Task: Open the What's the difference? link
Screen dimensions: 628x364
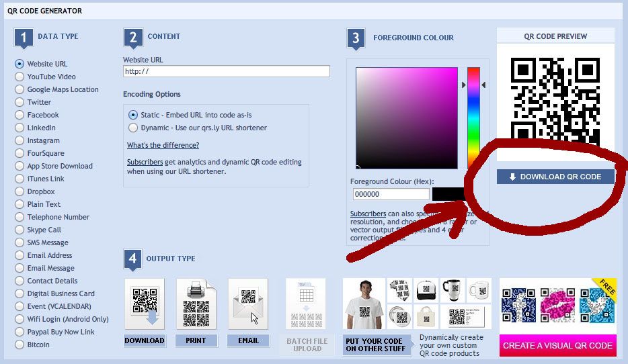Action: (163, 145)
